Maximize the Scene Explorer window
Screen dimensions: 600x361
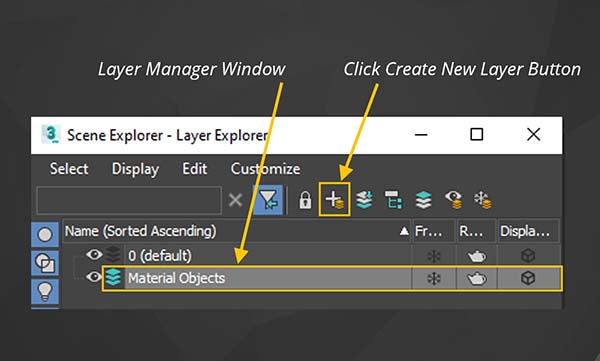click(x=476, y=135)
